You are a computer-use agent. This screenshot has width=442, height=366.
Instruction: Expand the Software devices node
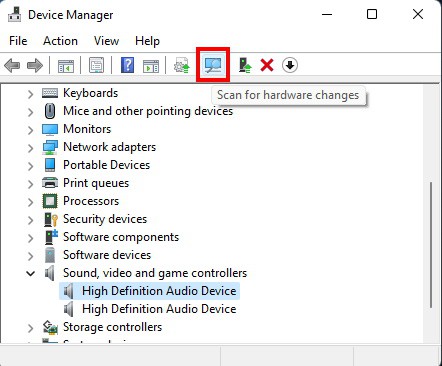[30, 256]
